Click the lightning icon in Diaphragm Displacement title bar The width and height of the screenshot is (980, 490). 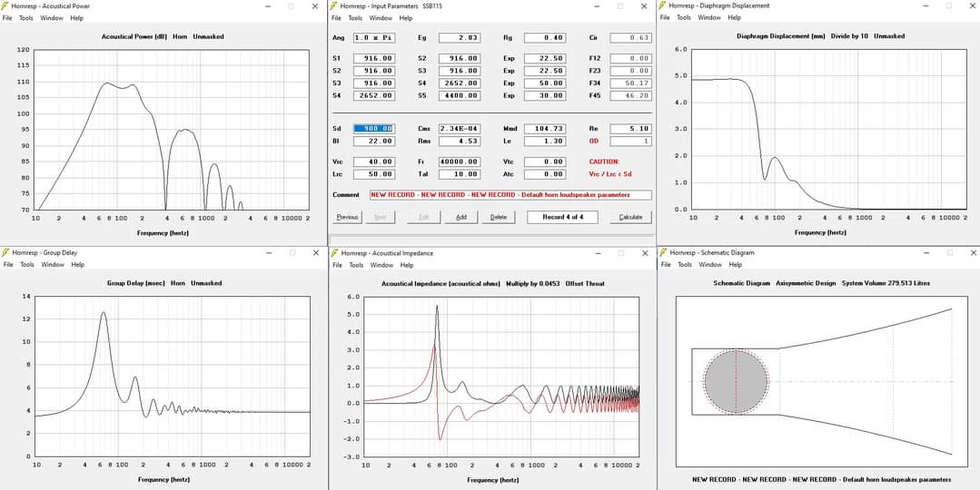coord(662,5)
